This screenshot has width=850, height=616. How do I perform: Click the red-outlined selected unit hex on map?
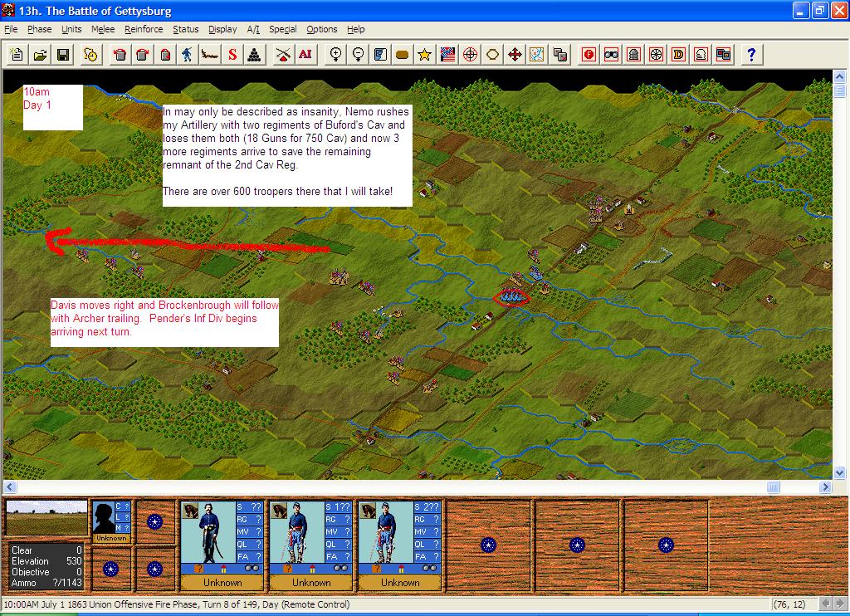pyautogui.click(x=510, y=298)
